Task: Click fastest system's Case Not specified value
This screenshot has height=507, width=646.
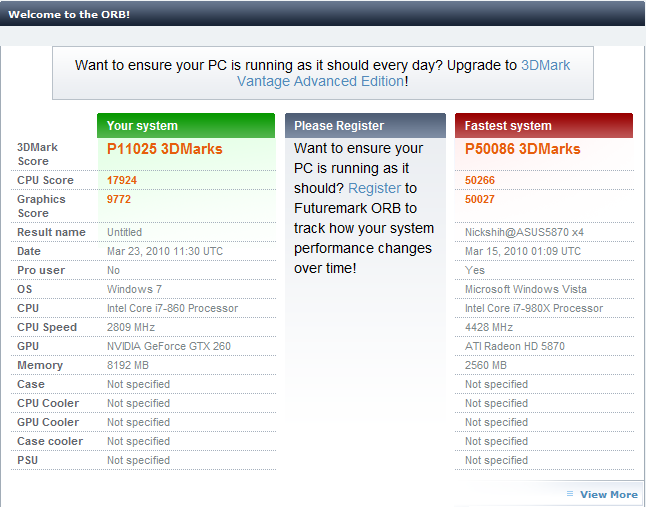Action: [x=496, y=384]
